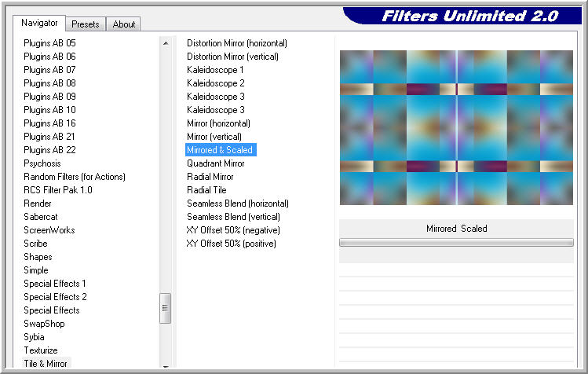This screenshot has height=374, width=588.
Task: Select the Scribe category
Action: point(35,244)
